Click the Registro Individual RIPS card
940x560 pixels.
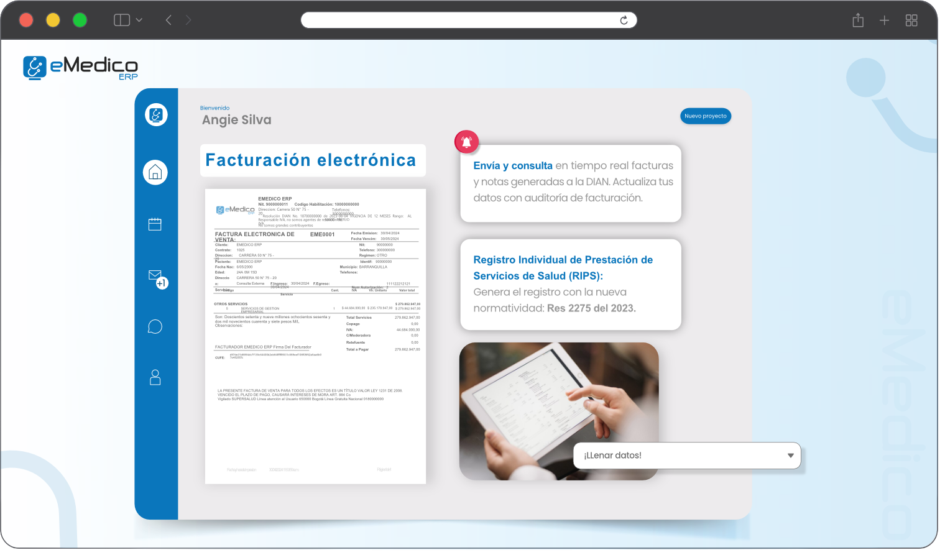(571, 285)
